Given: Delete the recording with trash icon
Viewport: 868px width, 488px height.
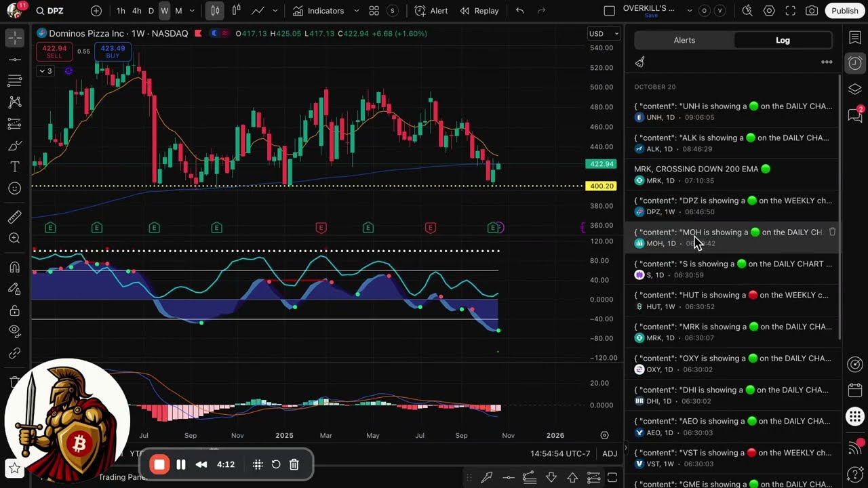Looking at the screenshot, I should [294, 464].
